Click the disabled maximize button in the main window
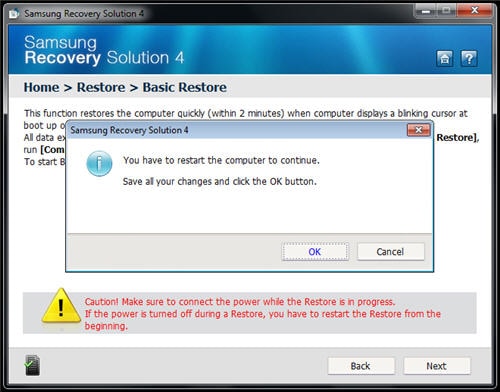 (x=447, y=11)
